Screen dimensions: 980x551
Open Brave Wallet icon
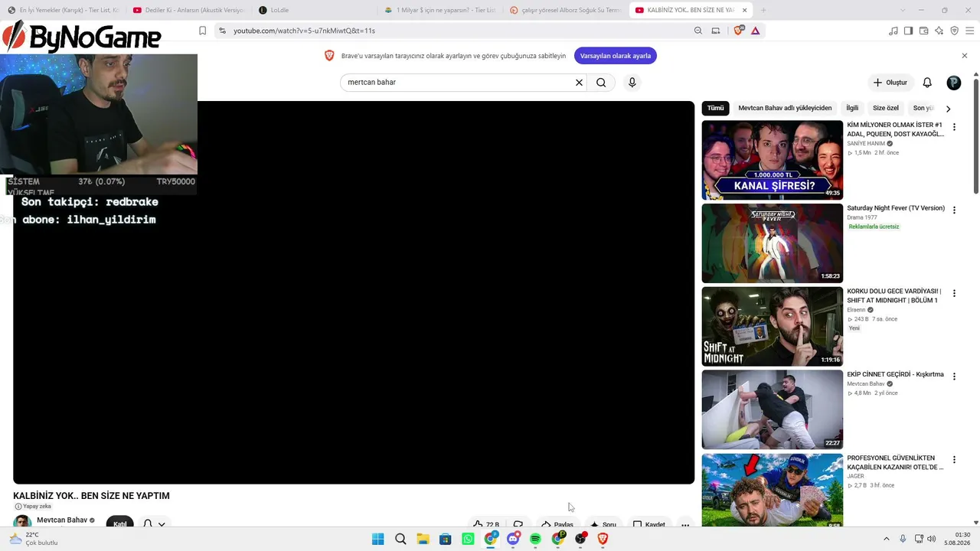tap(924, 31)
